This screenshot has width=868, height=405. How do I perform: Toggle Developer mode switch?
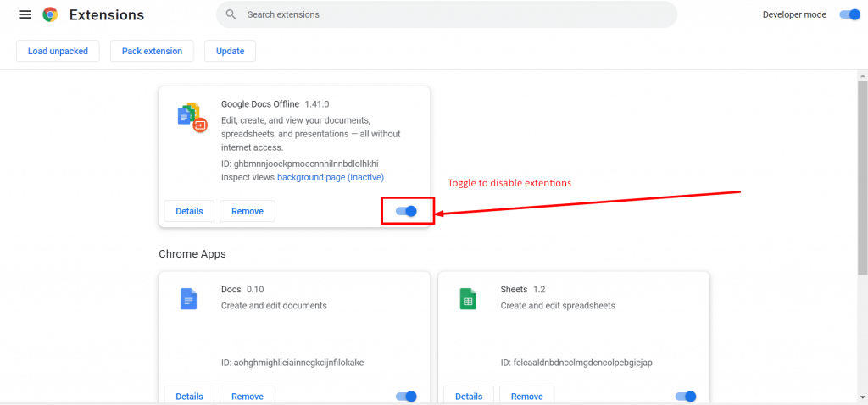click(849, 15)
